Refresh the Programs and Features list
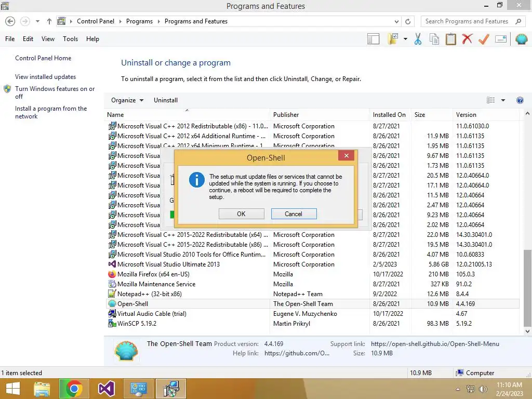 pos(408,21)
